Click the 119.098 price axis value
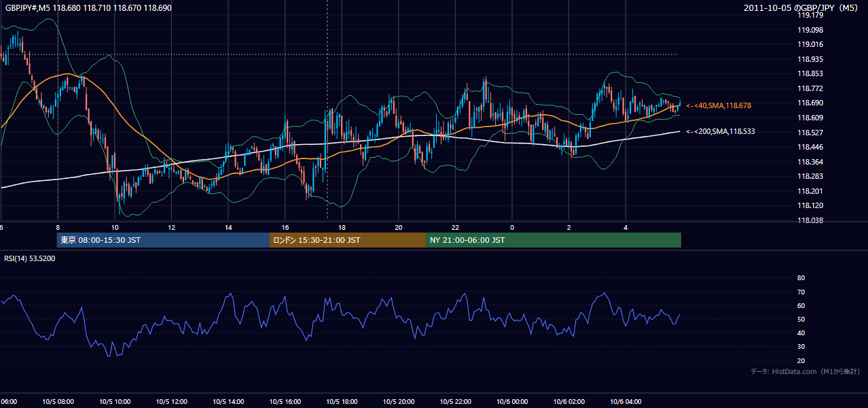This screenshot has width=868, height=408. pyautogui.click(x=810, y=30)
